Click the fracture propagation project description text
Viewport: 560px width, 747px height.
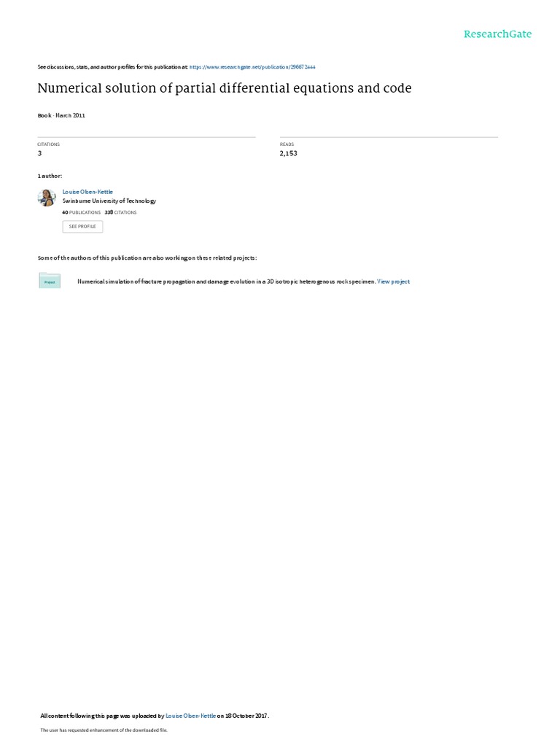pyautogui.click(x=226, y=282)
